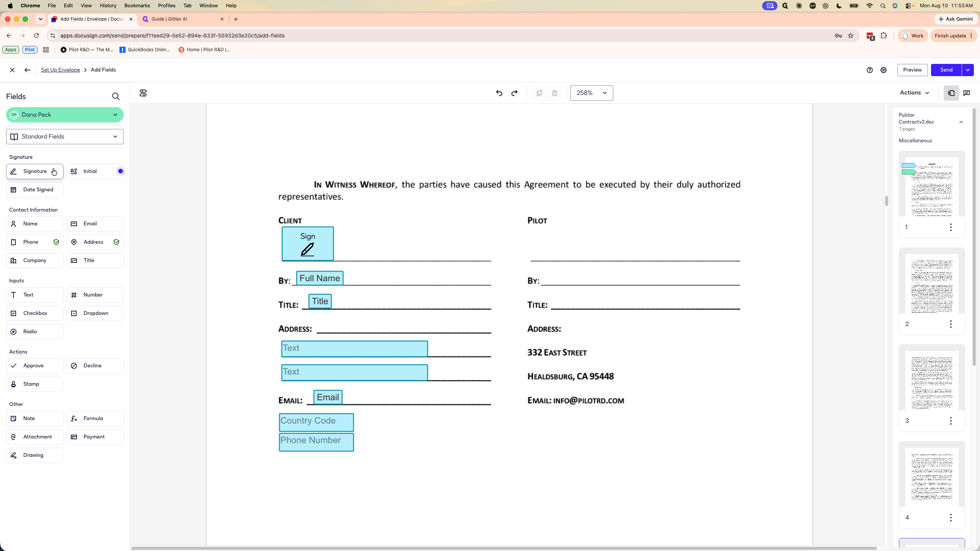Image resolution: width=980 pixels, height=551 pixels.
Task: Open the Dana Peck recipient dropdown
Action: coord(65,115)
